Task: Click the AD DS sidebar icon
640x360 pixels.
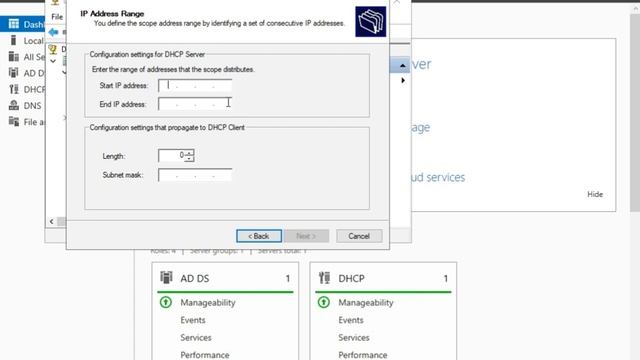Action: (14, 73)
